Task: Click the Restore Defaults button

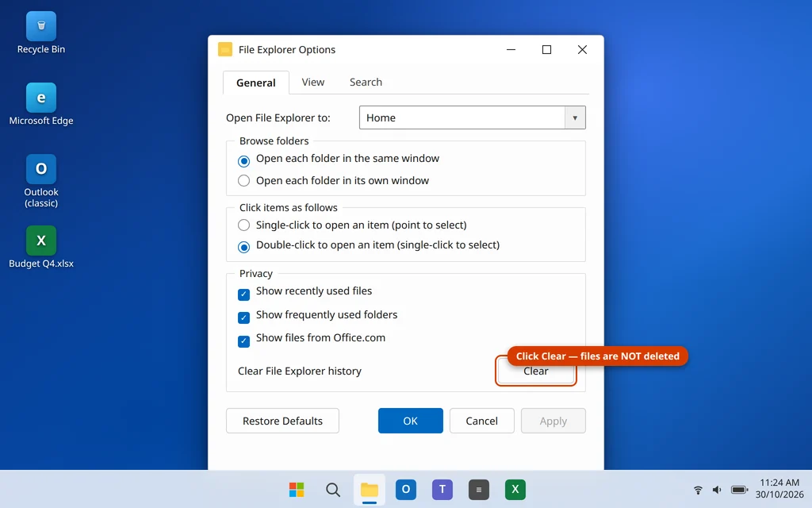Action: (x=283, y=421)
